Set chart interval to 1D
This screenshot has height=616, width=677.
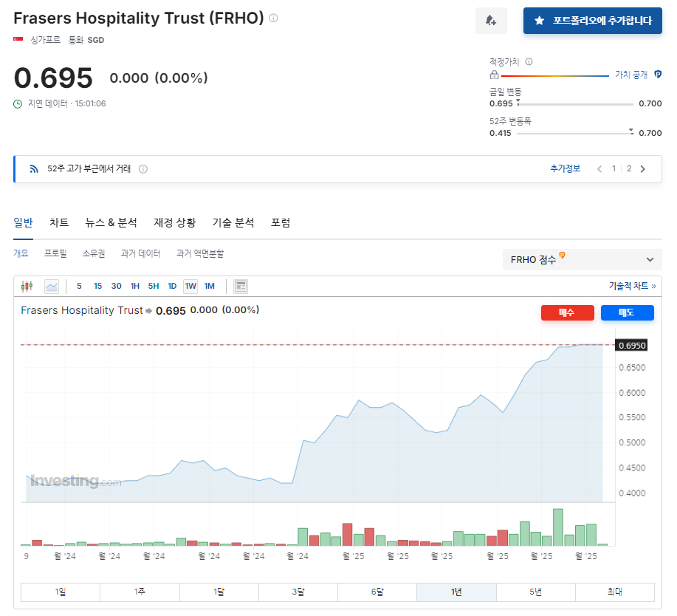coord(172,286)
